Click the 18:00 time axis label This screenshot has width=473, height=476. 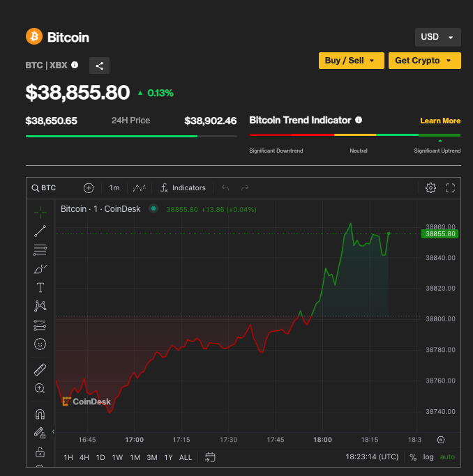(322, 440)
